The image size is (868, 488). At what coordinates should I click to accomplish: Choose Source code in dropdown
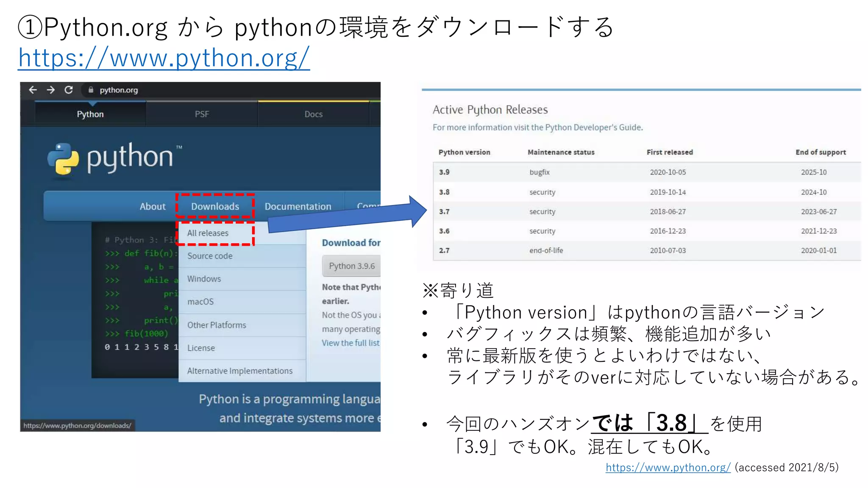(x=210, y=256)
